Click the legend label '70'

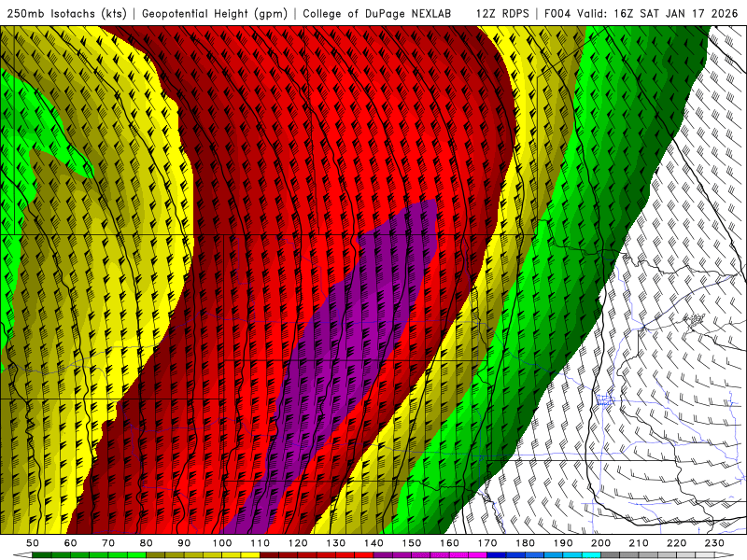(108, 543)
